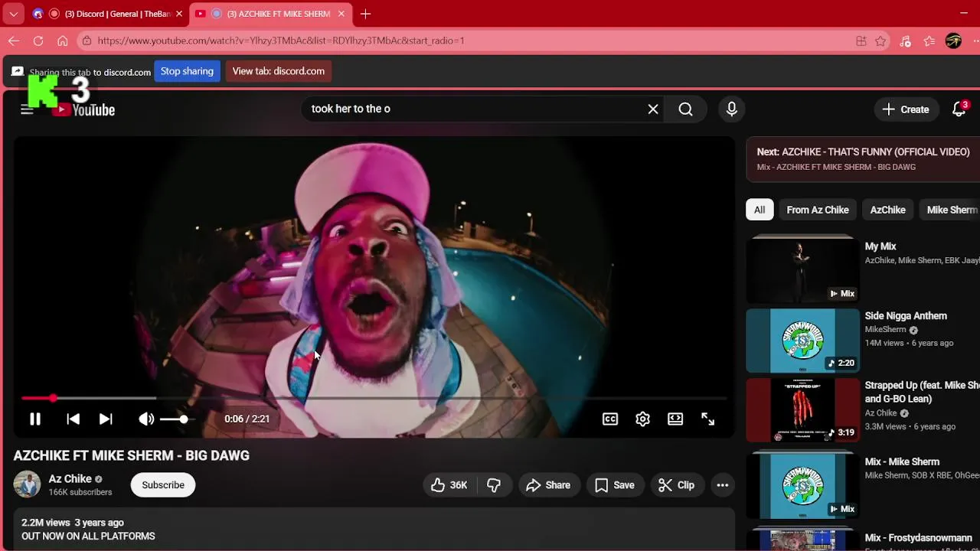Open the apps available icon in address bar
This screenshot has height=551, width=980.
pos(861,41)
